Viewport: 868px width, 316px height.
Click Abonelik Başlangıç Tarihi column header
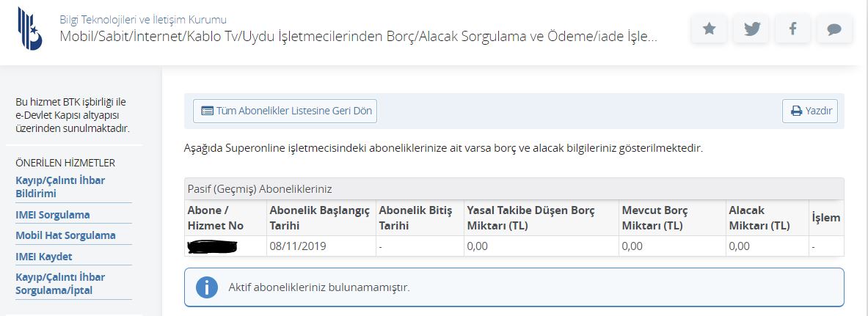pos(319,218)
